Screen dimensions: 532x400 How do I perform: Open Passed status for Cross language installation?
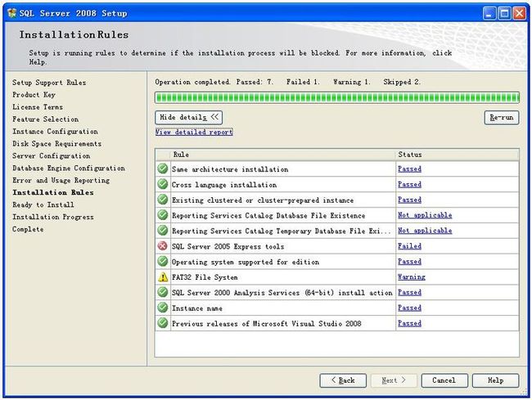tap(409, 184)
